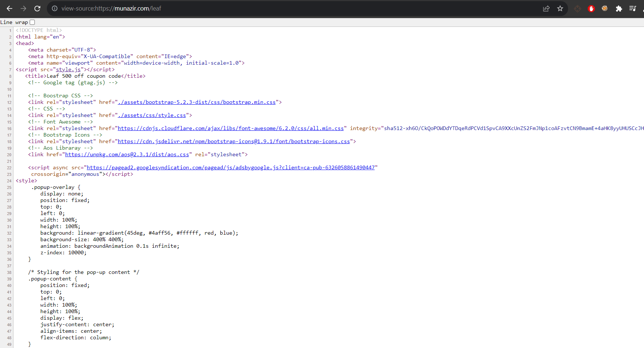Click the share icon in the address bar
Image resolution: width=644 pixels, height=348 pixels.
546,8
